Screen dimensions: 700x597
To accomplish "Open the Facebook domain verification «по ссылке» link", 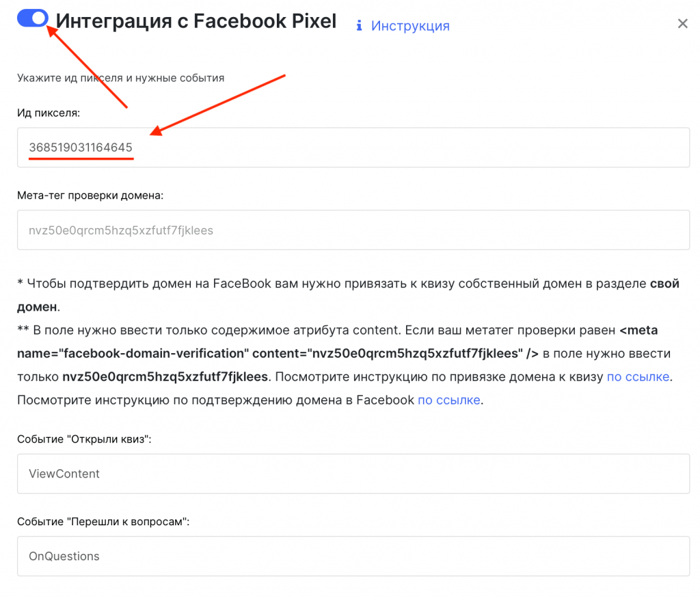I will (x=449, y=400).
